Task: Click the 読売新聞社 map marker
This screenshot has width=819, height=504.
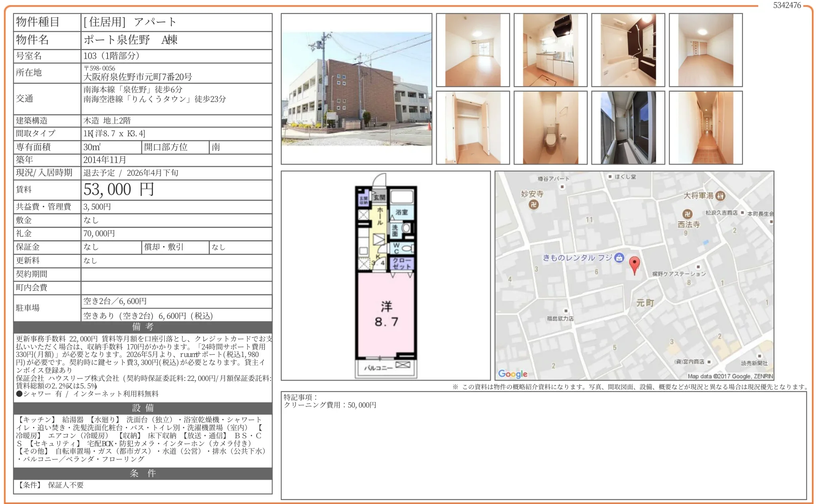Action: (759, 356)
